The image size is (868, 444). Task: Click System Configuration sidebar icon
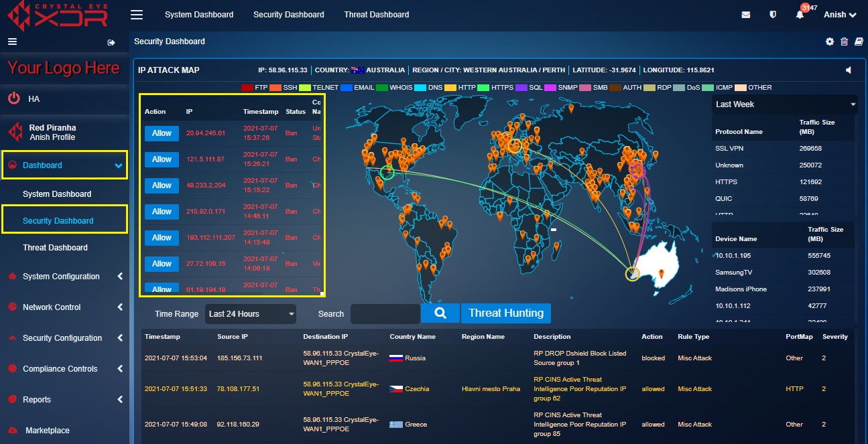pos(11,277)
